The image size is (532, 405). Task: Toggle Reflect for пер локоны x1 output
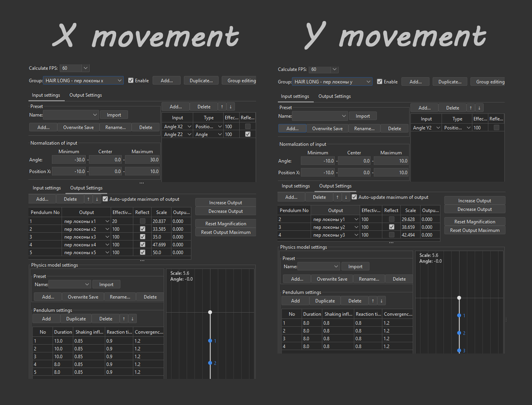[142, 221]
